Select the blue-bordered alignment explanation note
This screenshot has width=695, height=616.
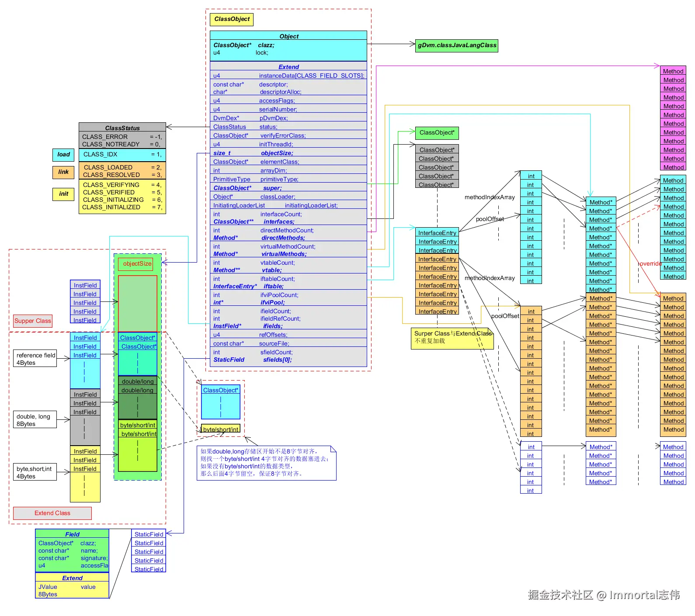266,463
